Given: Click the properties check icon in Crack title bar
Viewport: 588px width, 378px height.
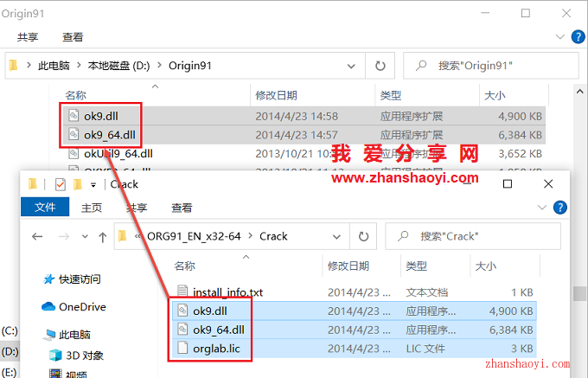Looking at the screenshot, I should [60, 184].
